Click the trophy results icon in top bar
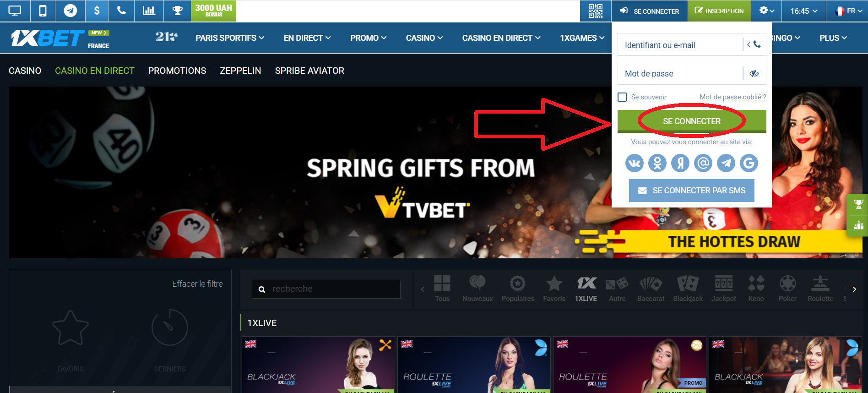Viewport: 868px width, 393px height. 177,11
